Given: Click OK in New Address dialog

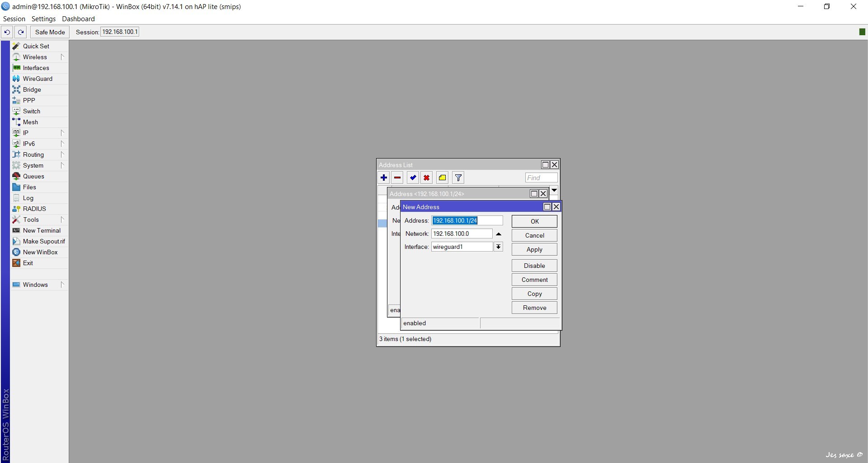Looking at the screenshot, I should pos(534,221).
